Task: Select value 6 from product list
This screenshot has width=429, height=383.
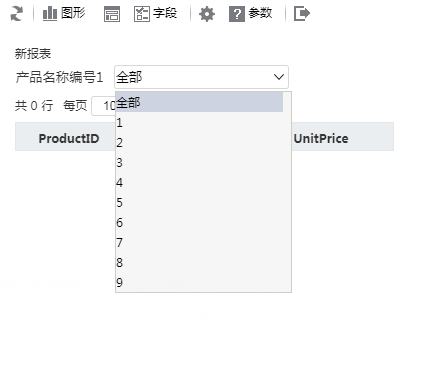Action: [199, 222]
